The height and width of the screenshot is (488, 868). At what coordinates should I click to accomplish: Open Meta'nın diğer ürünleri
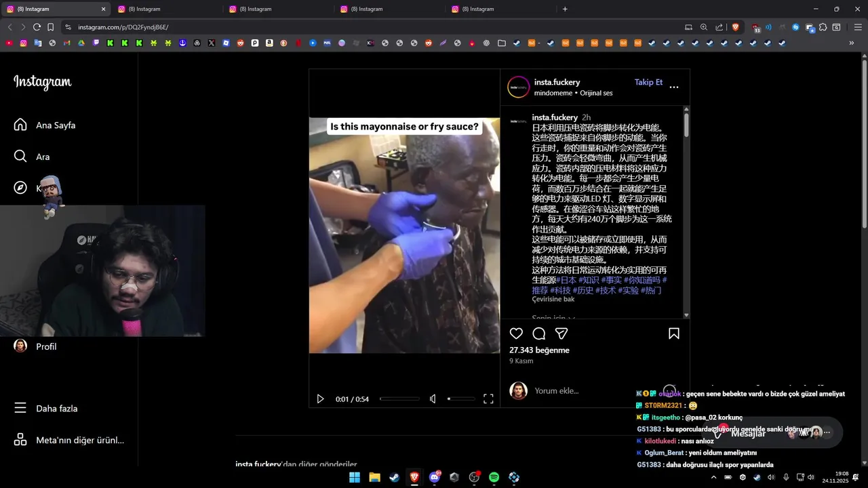click(x=69, y=440)
